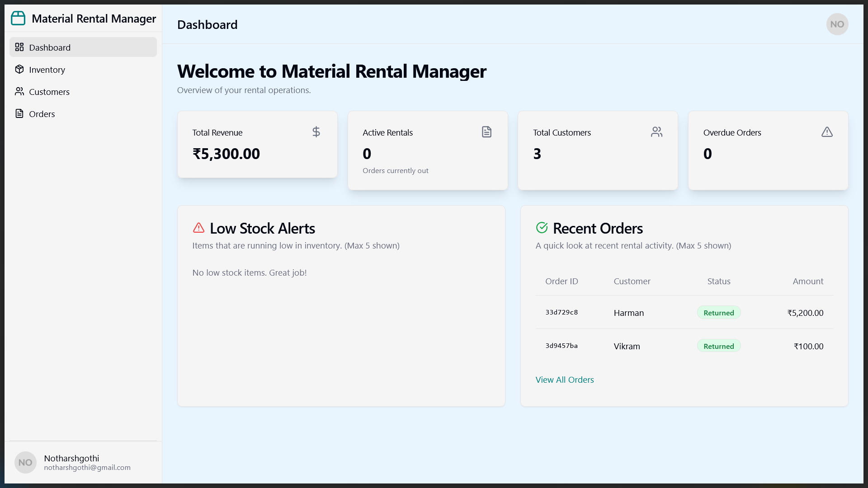Click the NO avatar in sidebar footer

25,462
